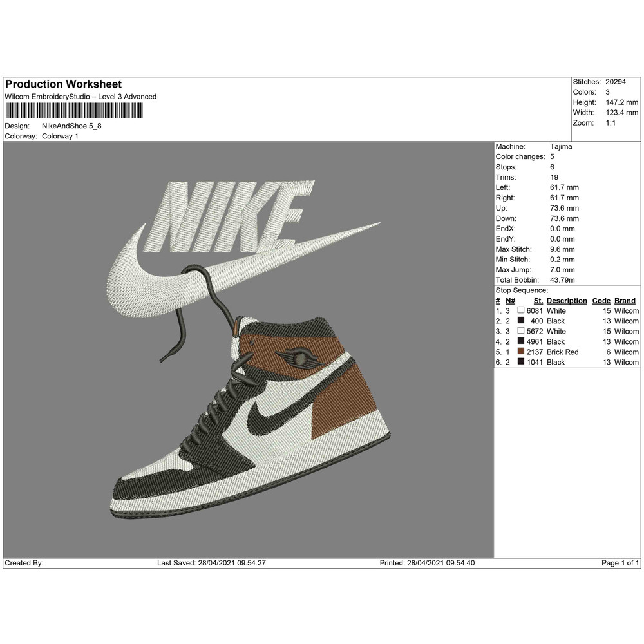The width and height of the screenshot is (644, 644).
Task: Select the Brick Red color swatch
Action: coord(520,352)
